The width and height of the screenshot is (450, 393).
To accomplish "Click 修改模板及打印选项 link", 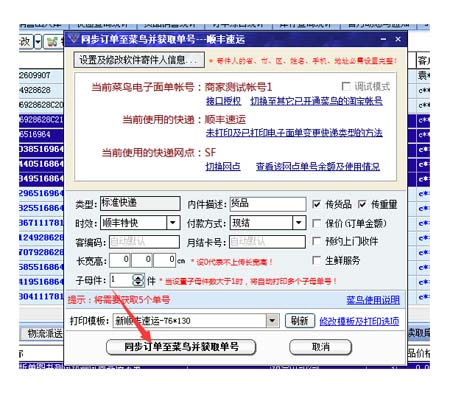I will click(359, 321).
